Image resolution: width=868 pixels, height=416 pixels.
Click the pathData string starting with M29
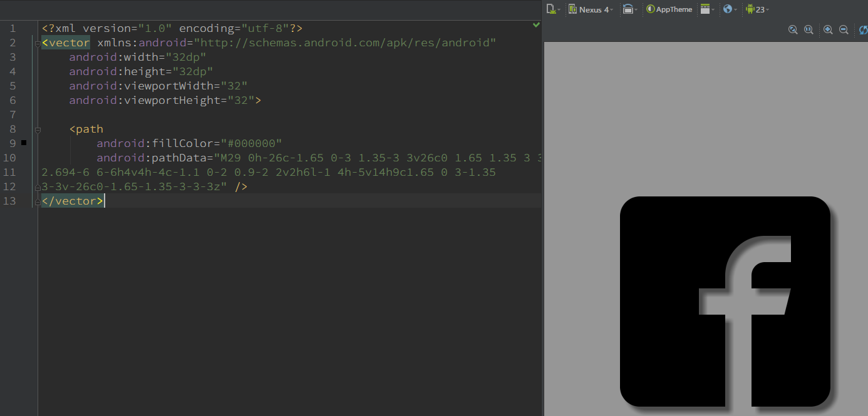coord(378,158)
